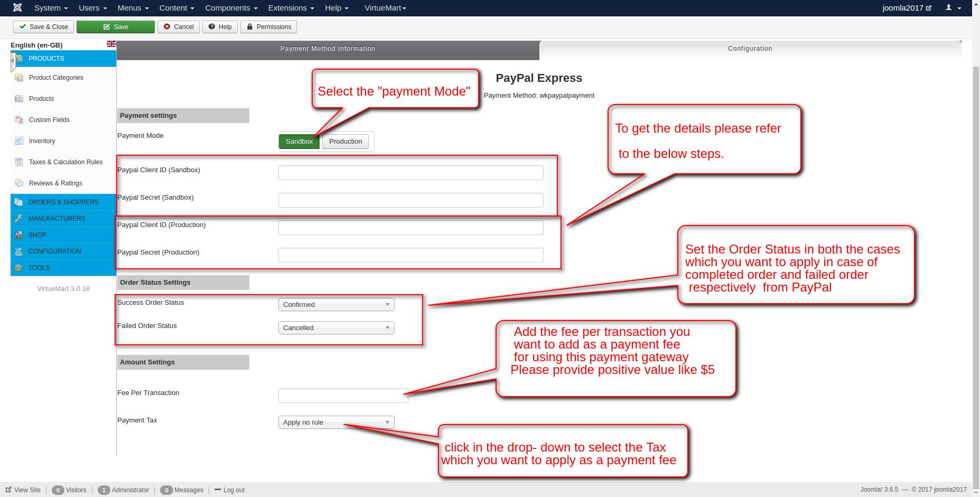
Task: Click the Cancel button
Action: click(179, 27)
